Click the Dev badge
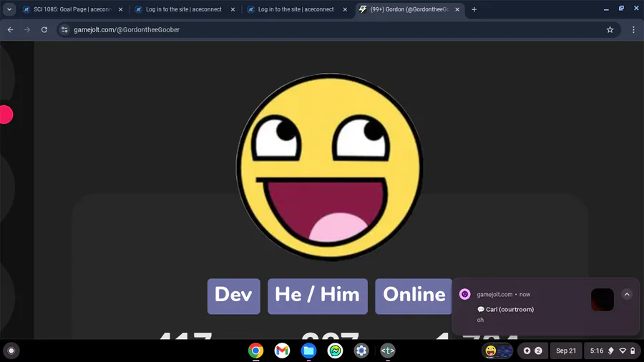Viewport: 644px width, 362px height. point(234,296)
